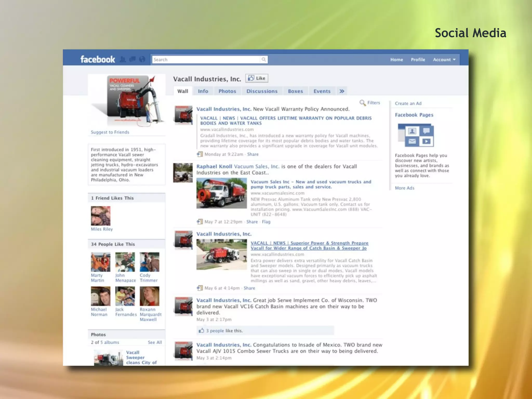Viewport: 532px width, 399px height.
Task: Open the Photos tab
Action: coord(227,91)
